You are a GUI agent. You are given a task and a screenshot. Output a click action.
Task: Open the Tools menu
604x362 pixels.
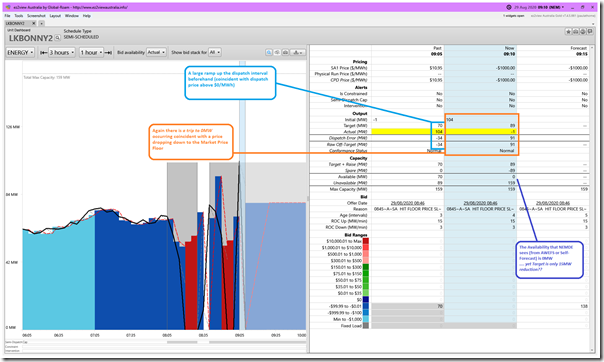point(19,16)
